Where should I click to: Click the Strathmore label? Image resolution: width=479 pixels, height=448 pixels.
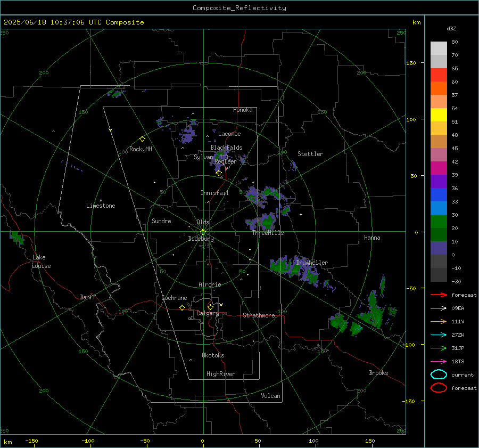tap(259, 315)
